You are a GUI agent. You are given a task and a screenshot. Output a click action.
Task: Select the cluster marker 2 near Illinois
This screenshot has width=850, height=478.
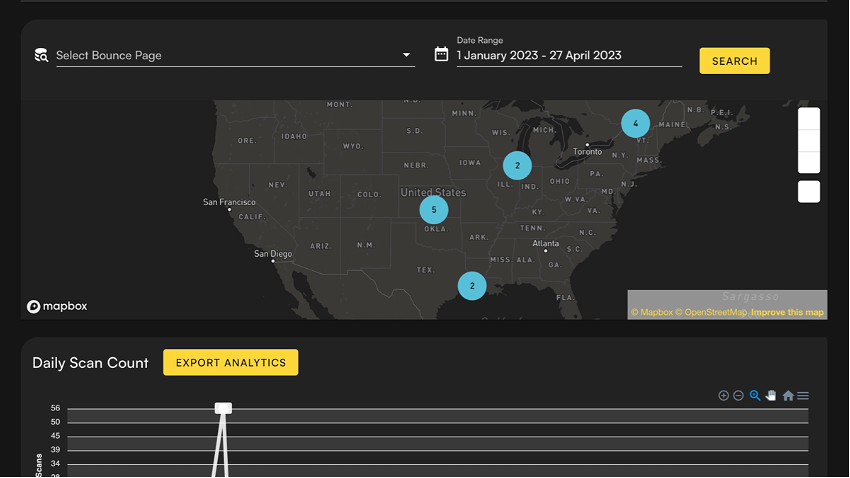coord(517,166)
